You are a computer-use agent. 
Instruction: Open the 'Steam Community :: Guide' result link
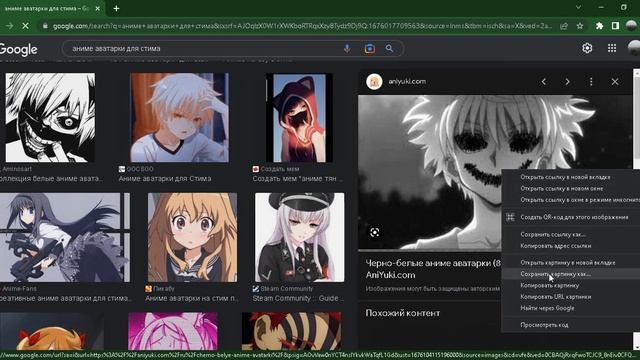[x=298, y=298]
